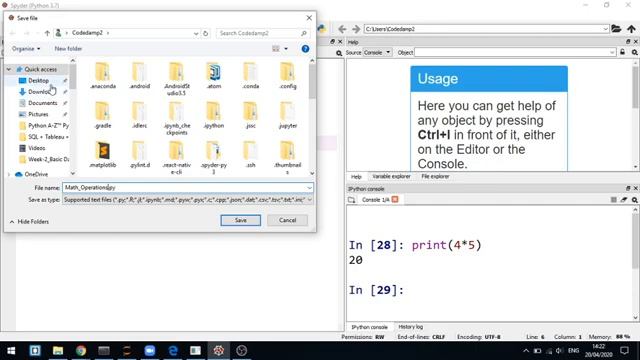Image resolution: width=640 pixels, height=360 pixels.
Task: Open the .android folder
Action: (x=140, y=76)
